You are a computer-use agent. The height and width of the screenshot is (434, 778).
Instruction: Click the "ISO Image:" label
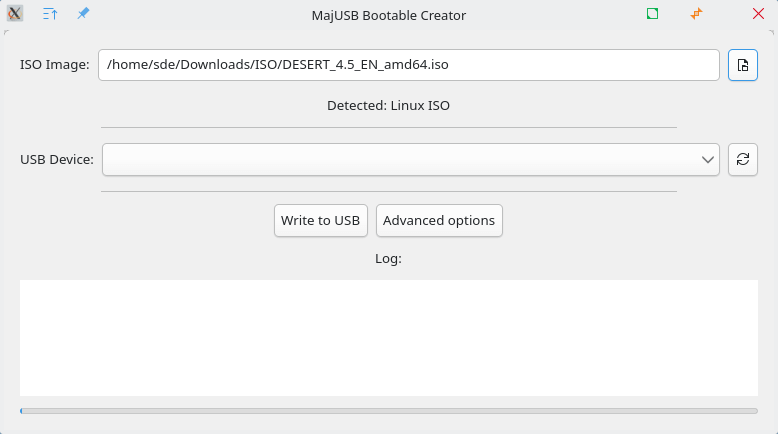[55, 65]
